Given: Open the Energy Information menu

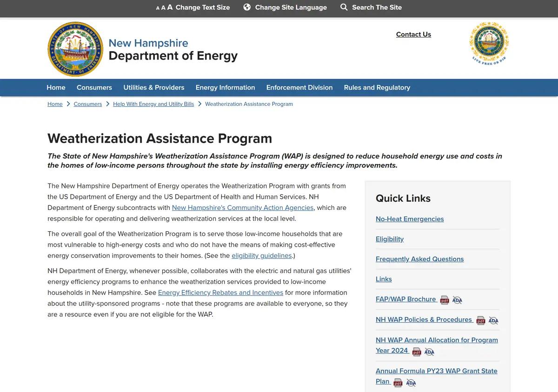Looking at the screenshot, I should 225,87.
